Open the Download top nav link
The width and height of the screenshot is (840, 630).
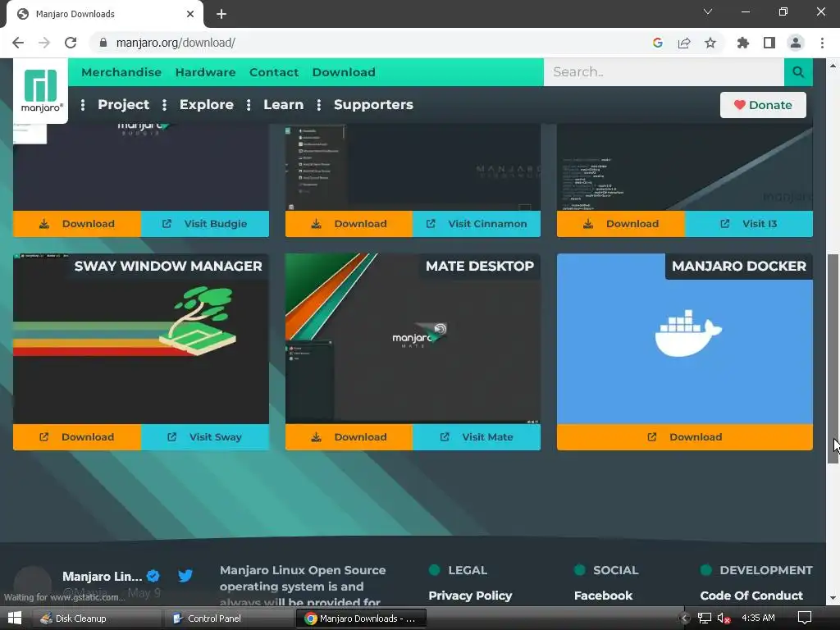point(344,72)
